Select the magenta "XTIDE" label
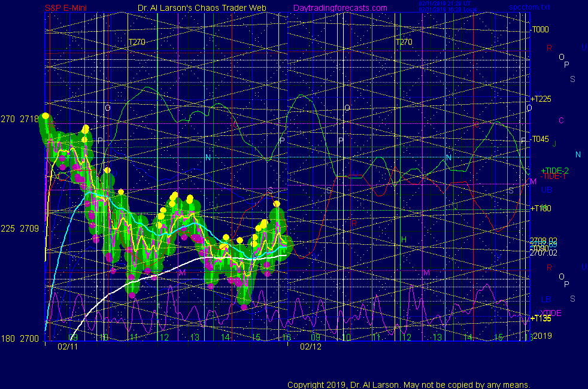This screenshot has height=389, width=588. [550, 313]
